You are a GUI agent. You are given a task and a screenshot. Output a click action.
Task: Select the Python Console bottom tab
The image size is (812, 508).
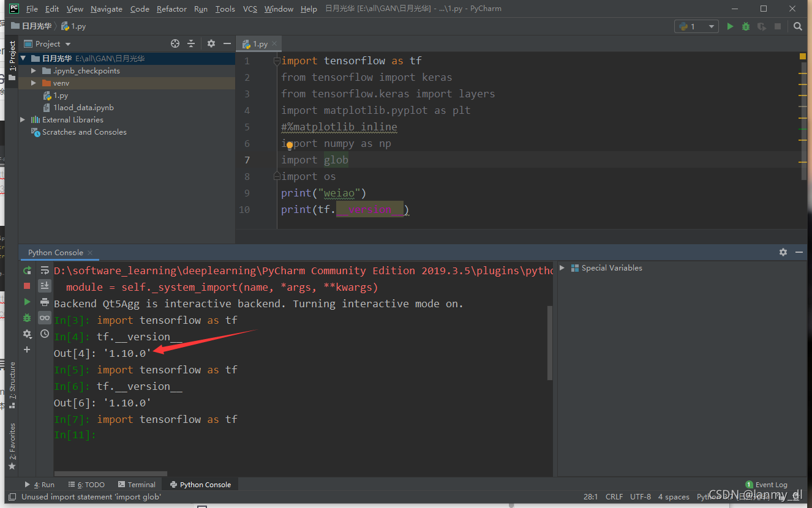point(200,485)
